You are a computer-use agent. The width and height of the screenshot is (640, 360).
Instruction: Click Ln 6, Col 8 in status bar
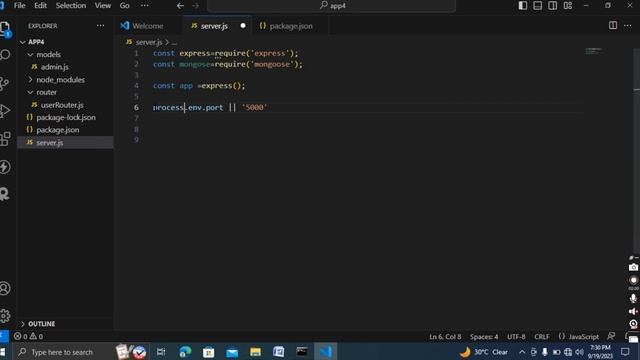coord(445,337)
